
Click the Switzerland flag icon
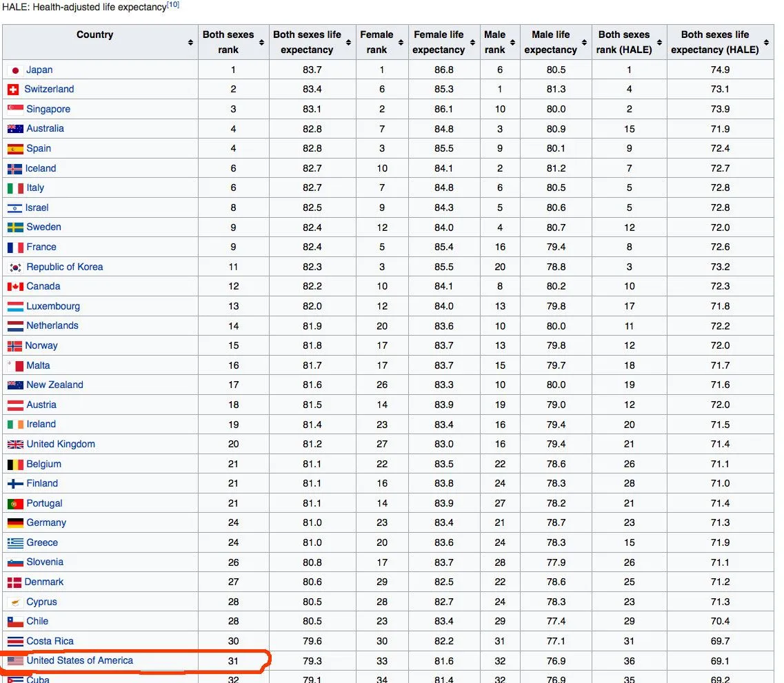pyautogui.click(x=13, y=90)
